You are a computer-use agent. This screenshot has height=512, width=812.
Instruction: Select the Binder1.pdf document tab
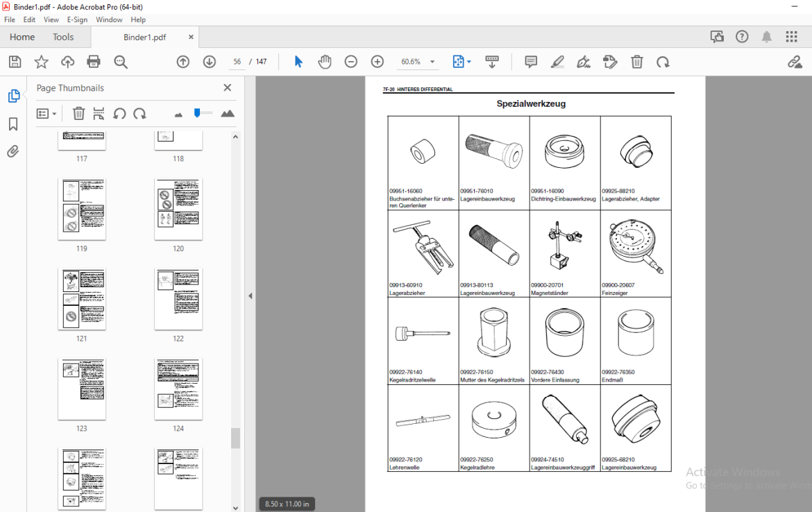point(144,37)
